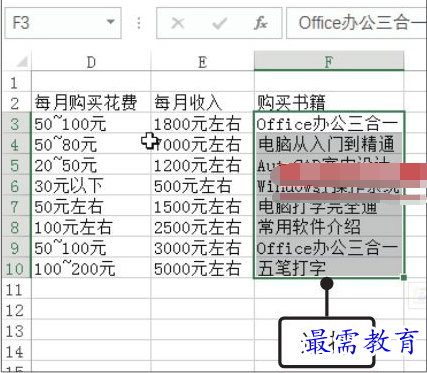427x373 pixels.
Task: Click header cell 每月购买花费
Action: [x=91, y=102]
